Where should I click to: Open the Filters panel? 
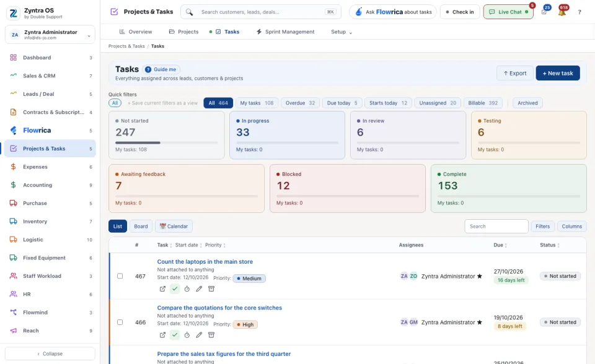click(x=542, y=227)
